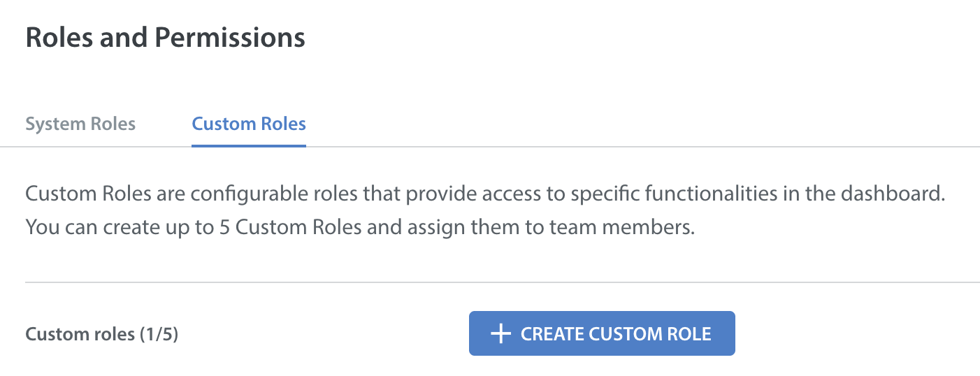Switch to the System Roles tab
The image size is (980, 376).
pos(80,124)
